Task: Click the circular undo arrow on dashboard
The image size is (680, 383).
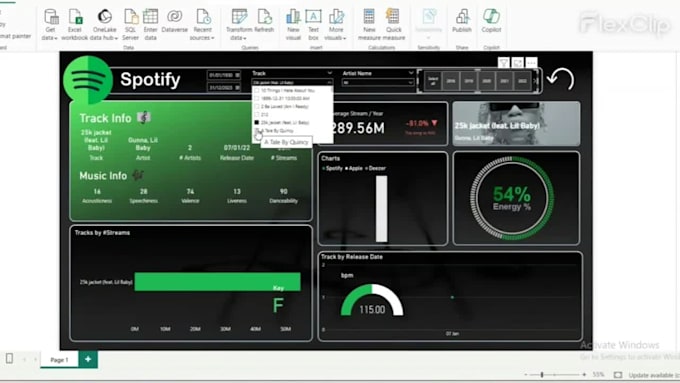Action: [560, 79]
